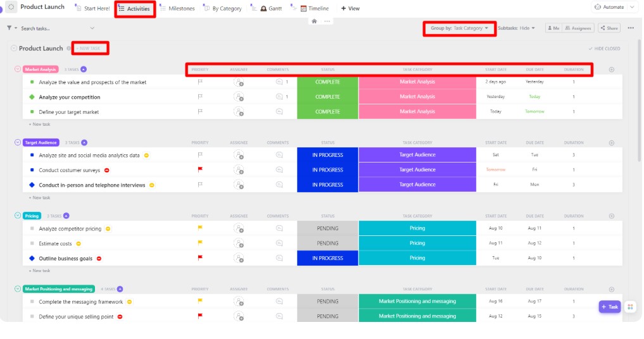644x339 pixels.
Task: Click yellow priority flag on Estimate costs
Action: [x=200, y=243]
